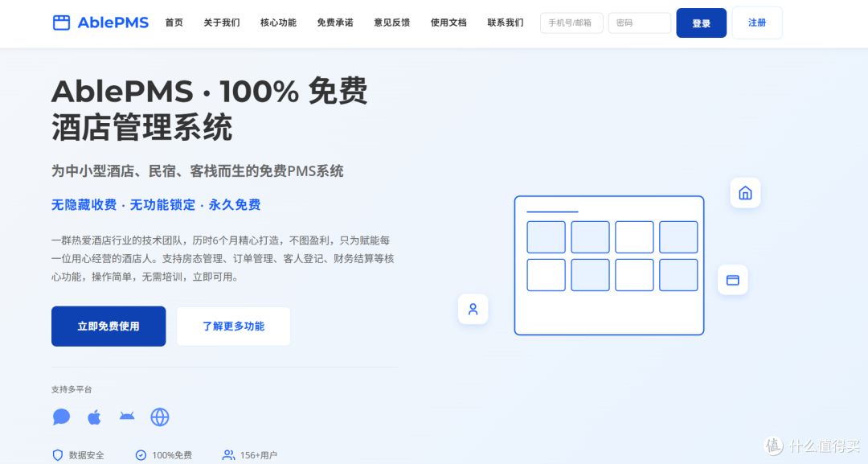Click the AblePMS logo icon

61,23
